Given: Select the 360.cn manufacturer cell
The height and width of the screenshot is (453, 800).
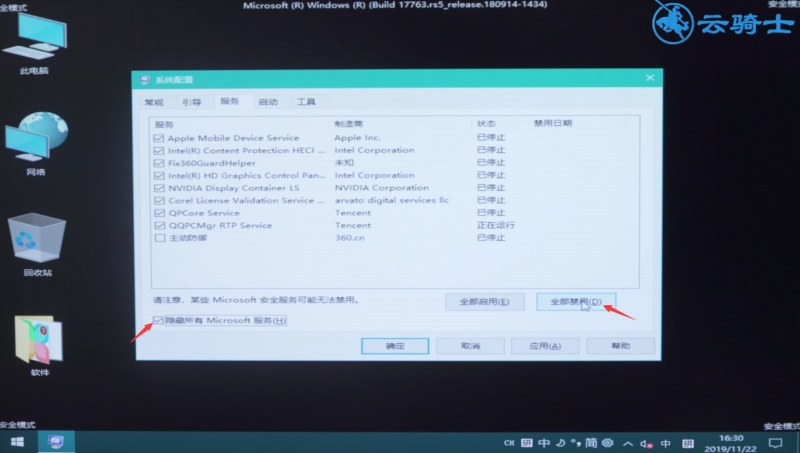Looking at the screenshot, I should coord(349,238).
